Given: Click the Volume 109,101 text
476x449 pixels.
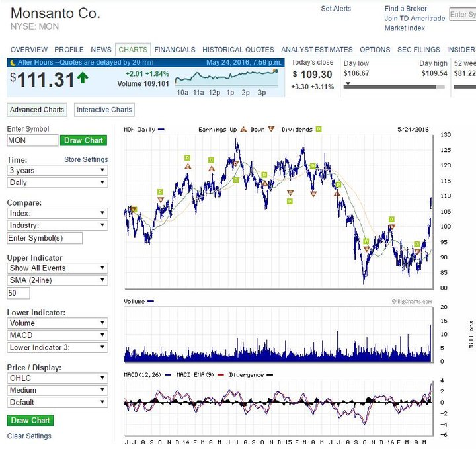Looking at the screenshot, I should click(x=143, y=84).
